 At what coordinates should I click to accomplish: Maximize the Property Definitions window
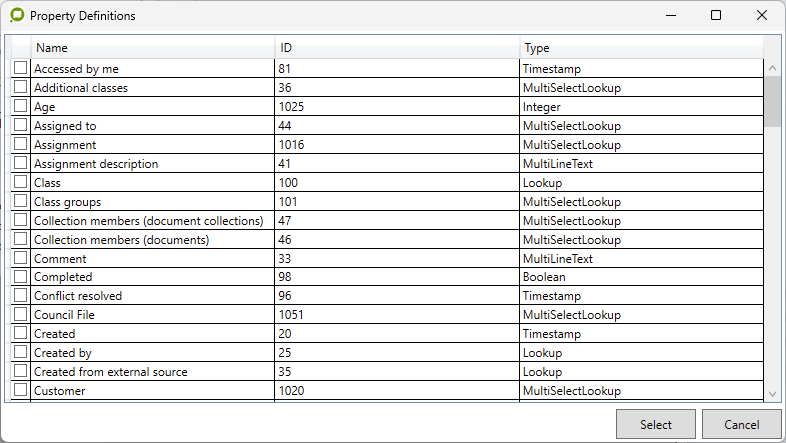pyautogui.click(x=716, y=16)
